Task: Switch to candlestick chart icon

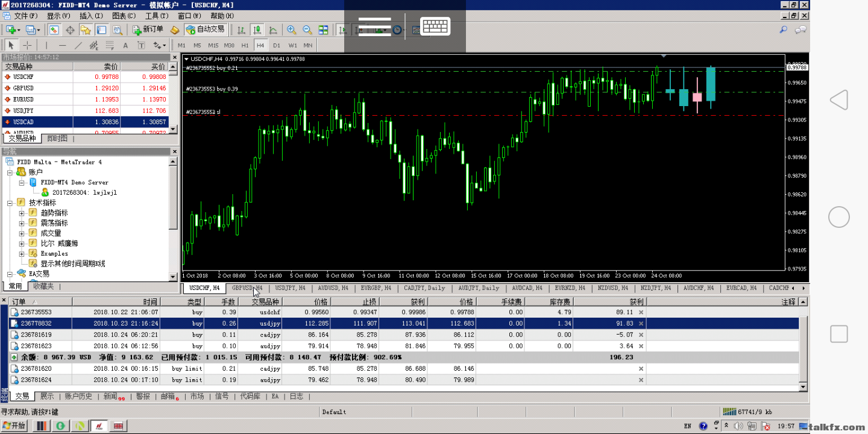Action: pyautogui.click(x=257, y=30)
